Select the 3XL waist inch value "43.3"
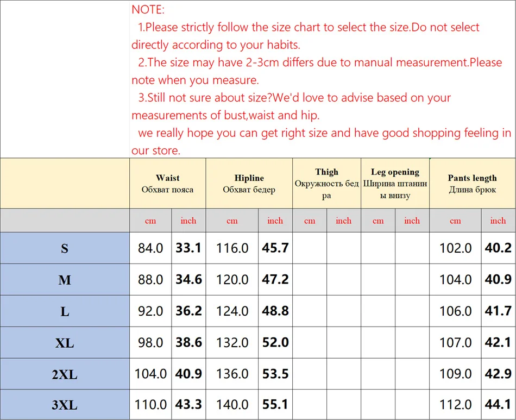The width and height of the screenshot is (516, 420). tap(188, 404)
